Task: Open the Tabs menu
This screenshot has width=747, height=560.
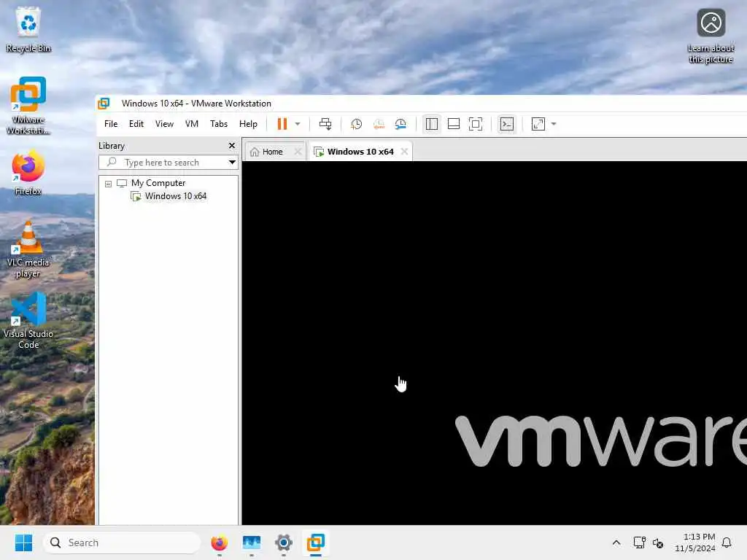Action: coord(219,124)
